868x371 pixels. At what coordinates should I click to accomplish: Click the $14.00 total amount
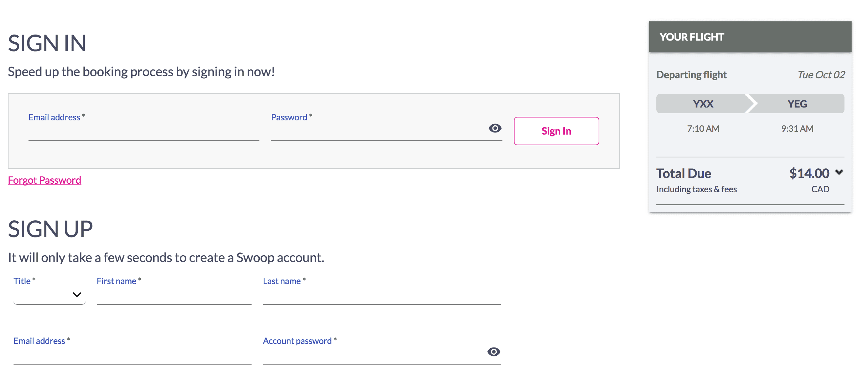(809, 173)
